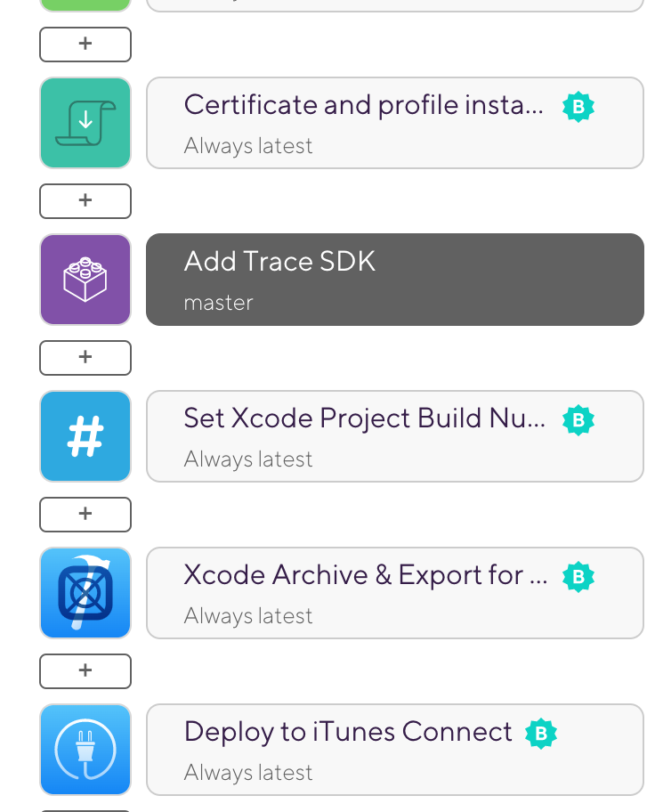Add a step above Certificate and profile installer

(85, 45)
